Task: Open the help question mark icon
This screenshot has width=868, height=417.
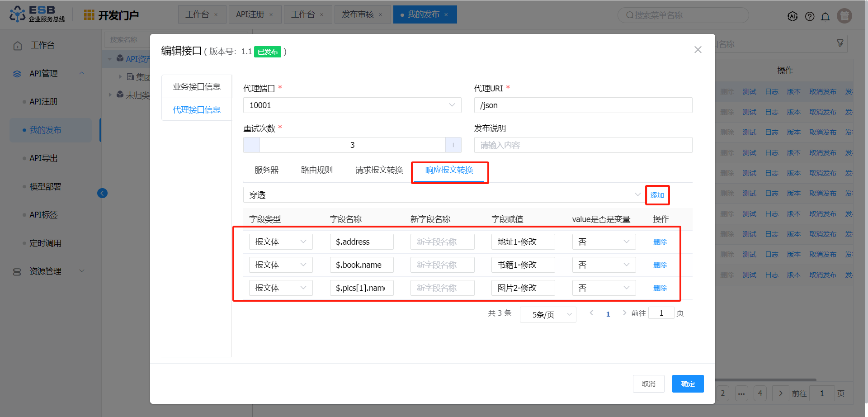Action: tap(810, 16)
